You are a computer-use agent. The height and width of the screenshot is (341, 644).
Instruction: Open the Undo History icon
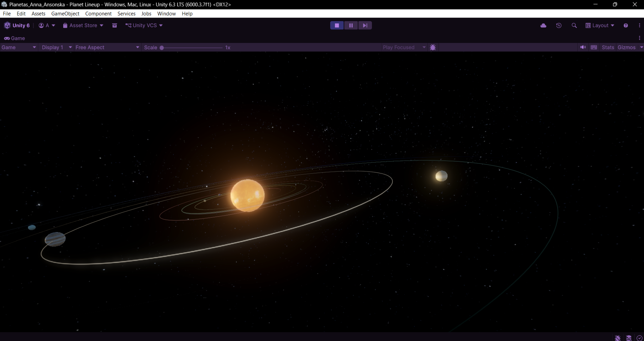click(x=559, y=26)
